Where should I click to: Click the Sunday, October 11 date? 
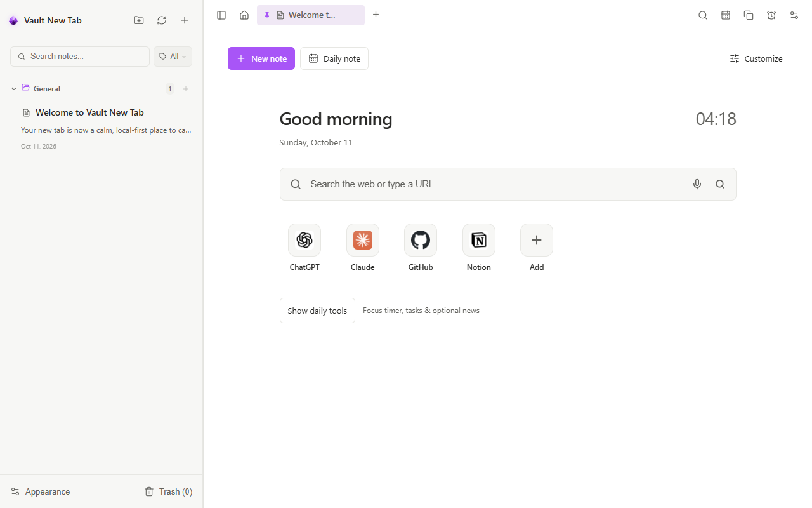click(x=316, y=143)
